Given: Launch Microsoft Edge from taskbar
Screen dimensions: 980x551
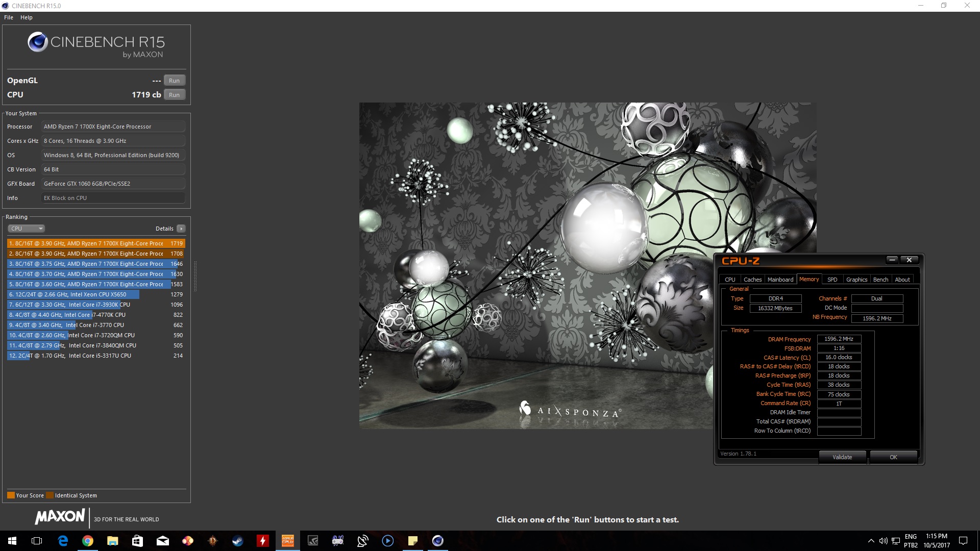Looking at the screenshot, I should pyautogui.click(x=63, y=541).
